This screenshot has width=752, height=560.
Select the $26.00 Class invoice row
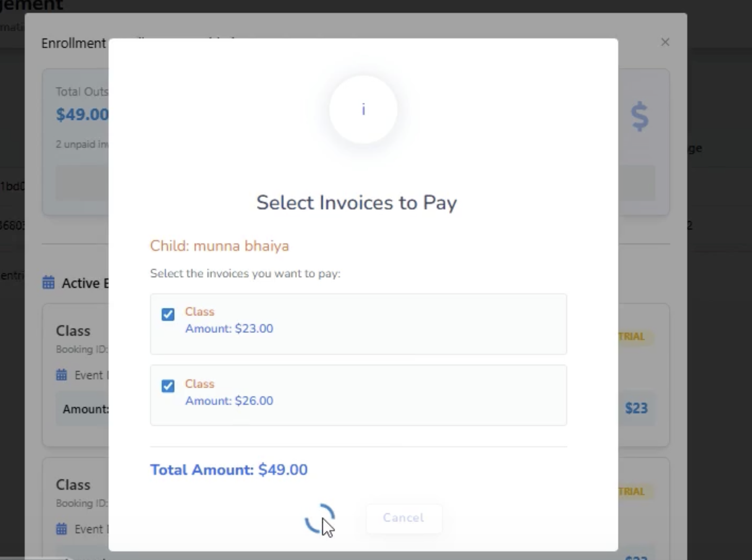point(358,395)
